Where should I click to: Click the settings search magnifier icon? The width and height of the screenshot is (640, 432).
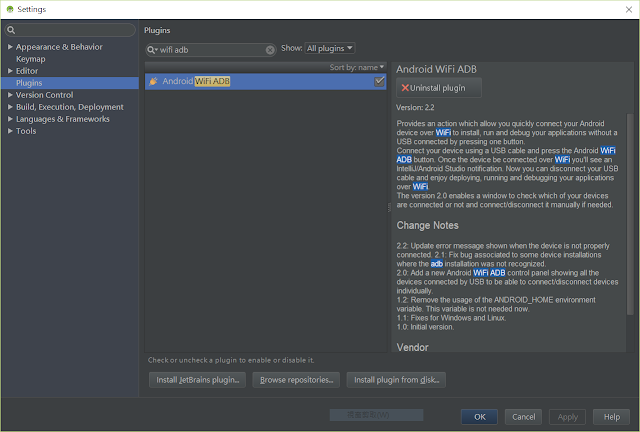point(11,30)
